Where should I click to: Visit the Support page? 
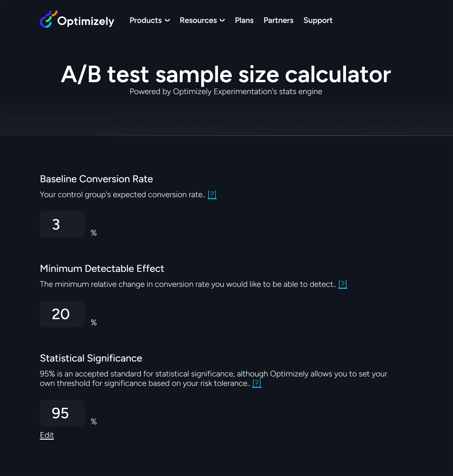pos(318,20)
